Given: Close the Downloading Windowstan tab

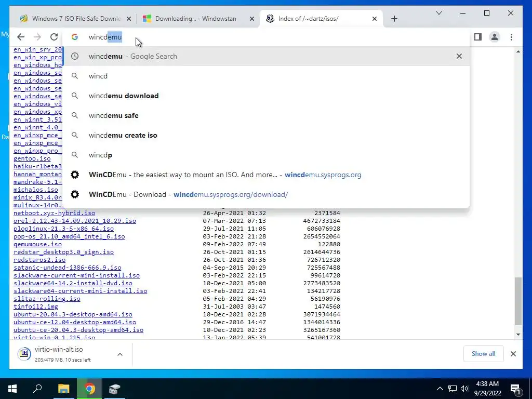Looking at the screenshot, I should click(252, 19).
